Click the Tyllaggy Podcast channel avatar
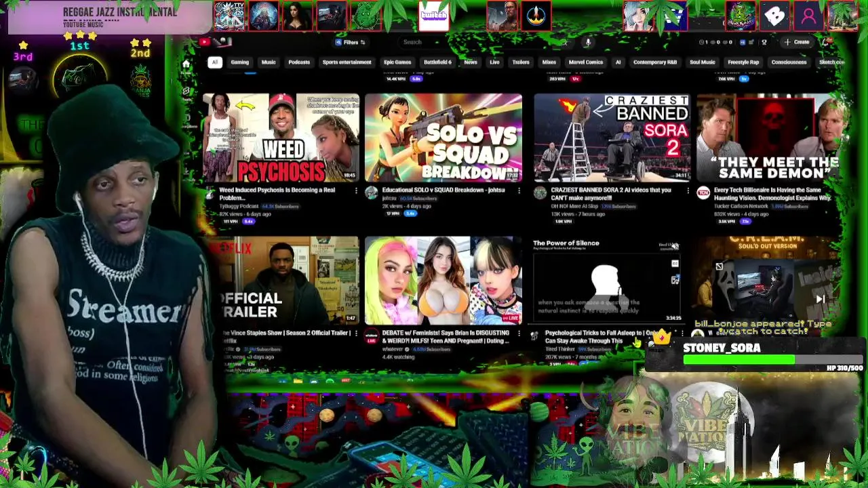Image resolution: width=868 pixels, height=488 pixels. click(x=209, y=193)
